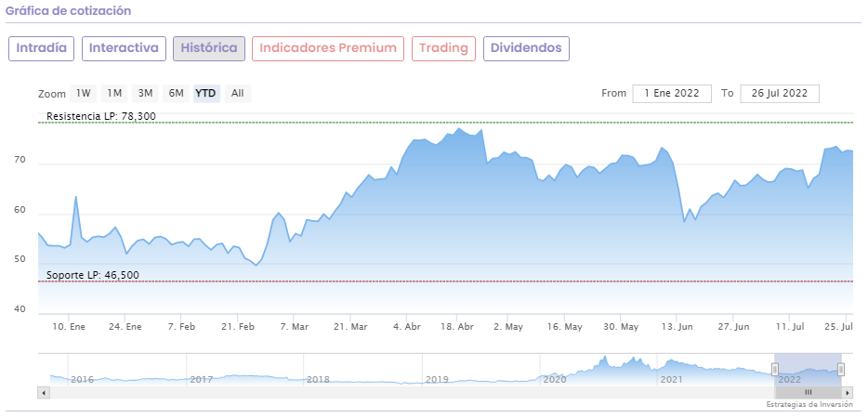This screenshot has width=868, height=418.
Task: Click the scrollbar thumb grip
Action: click(808, 393)
